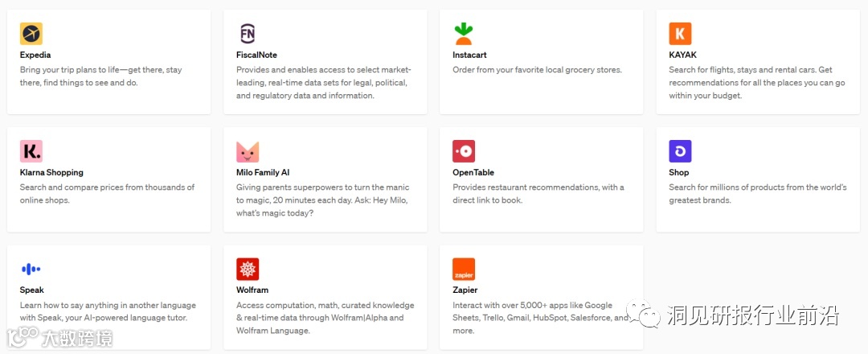Click the orange Zapier logo icon
Viewport: 868px width, 354px height.
click(464, 269)
